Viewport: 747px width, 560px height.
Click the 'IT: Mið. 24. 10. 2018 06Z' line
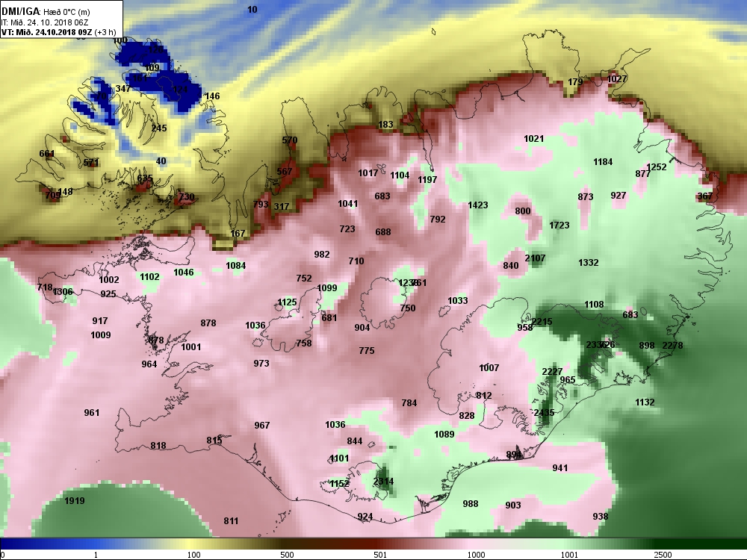click(x=45, y=22)
